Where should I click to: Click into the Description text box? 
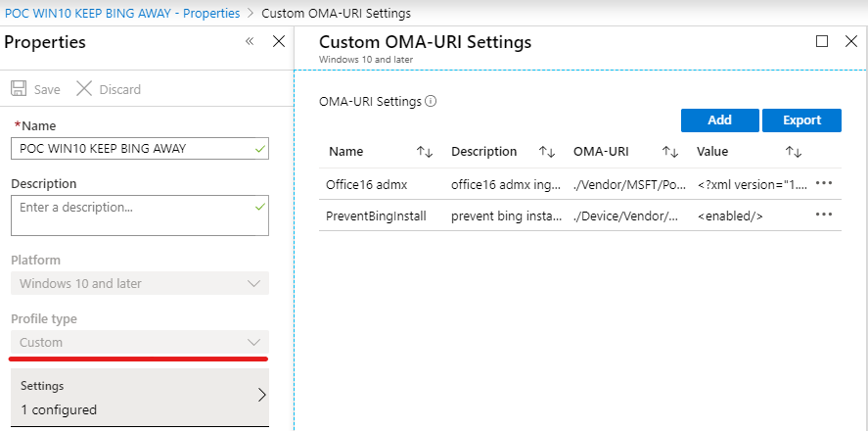coord(140,215)
